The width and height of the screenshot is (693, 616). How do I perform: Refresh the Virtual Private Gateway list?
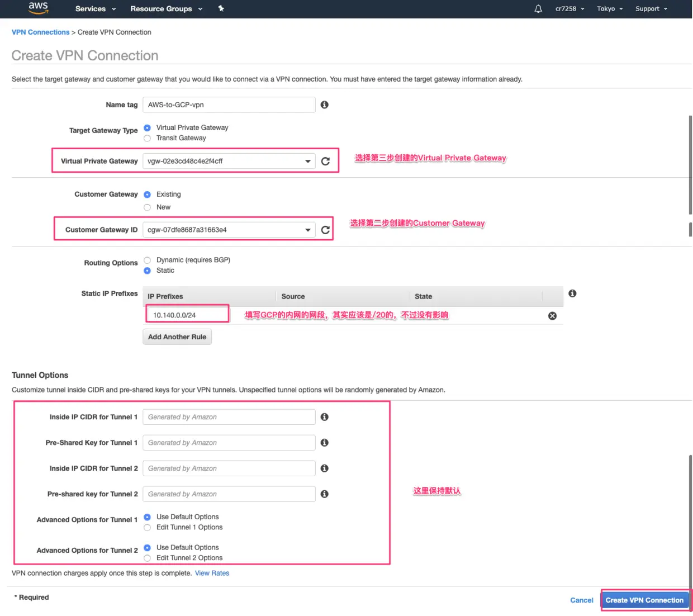click(326, 162)
